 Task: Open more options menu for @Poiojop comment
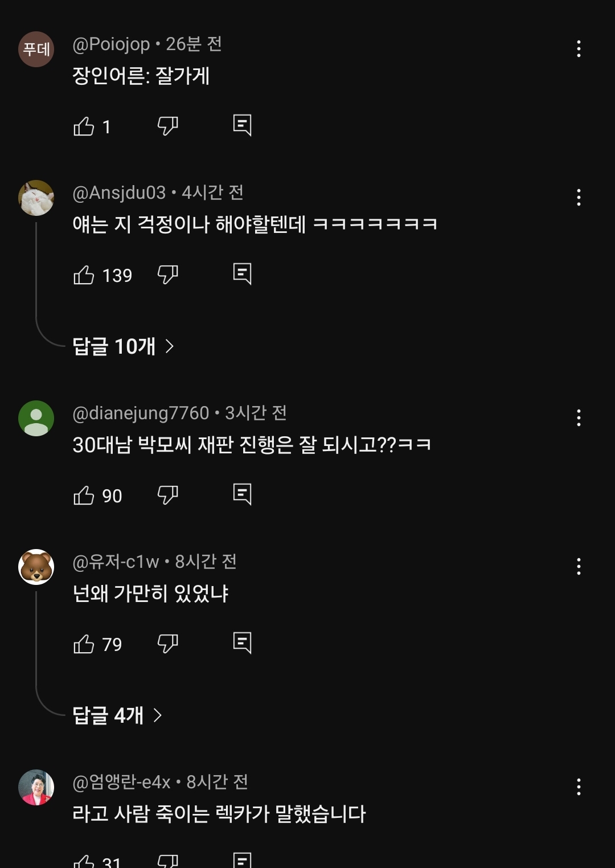[579, 48]
